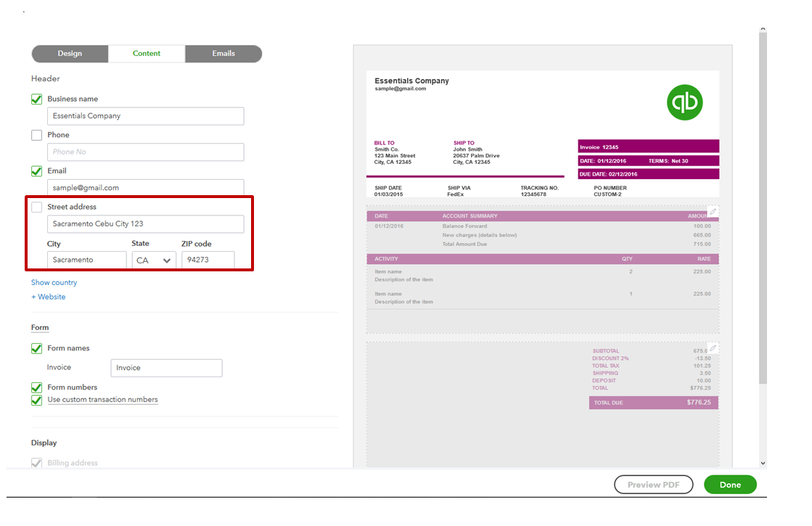Disable the Form numbers checkbox
The height and width of the screenshot is (526, 812).
37,387
